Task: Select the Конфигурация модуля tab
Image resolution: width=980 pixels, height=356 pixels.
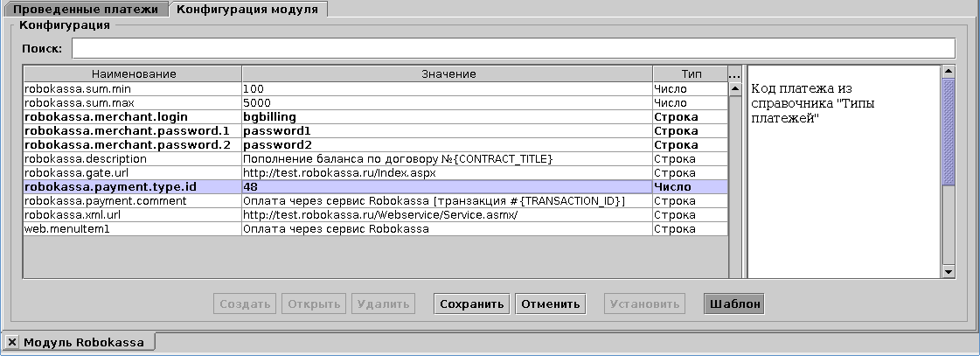Action: click(x=248, y=9)
